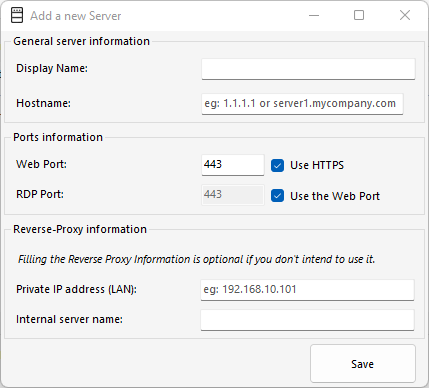This screenshot has width=429, height=388.
Task: Click the Display Name input field
Action: [308, 69]
